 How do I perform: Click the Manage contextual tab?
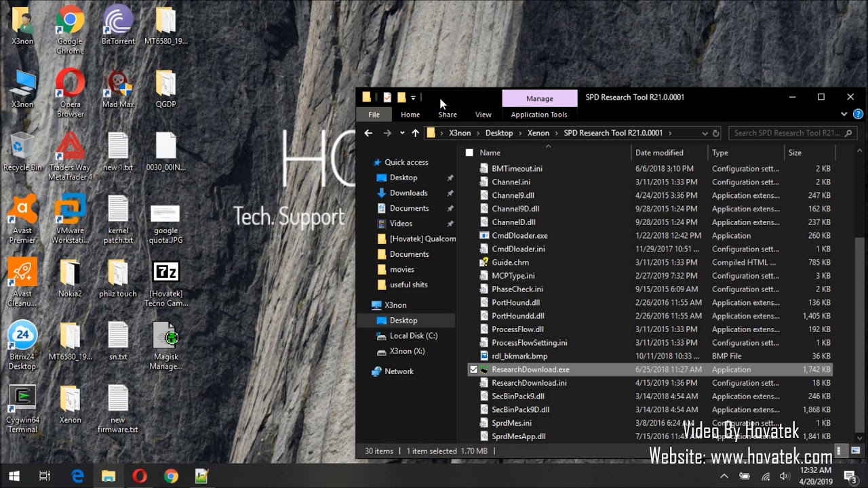click(x=540, y=98)
